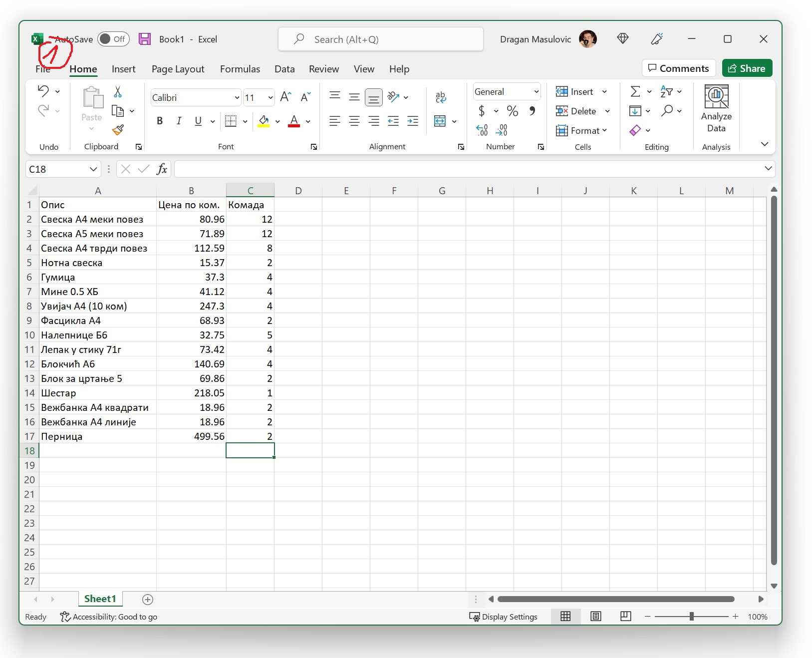
Task: Click the Clear eraser icon
Action: pos(635,130)
